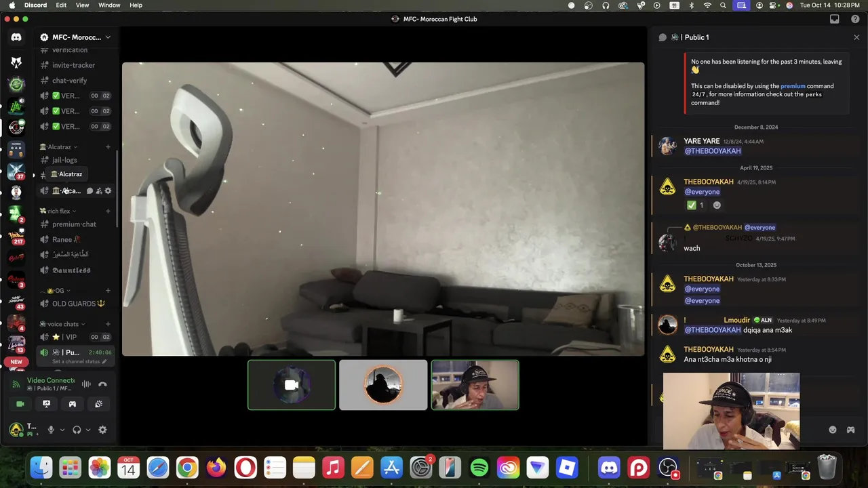Open MFC- Morocc... server dropdown menu
This screenshot has height=488, width=868.
[x=76, y=37]
